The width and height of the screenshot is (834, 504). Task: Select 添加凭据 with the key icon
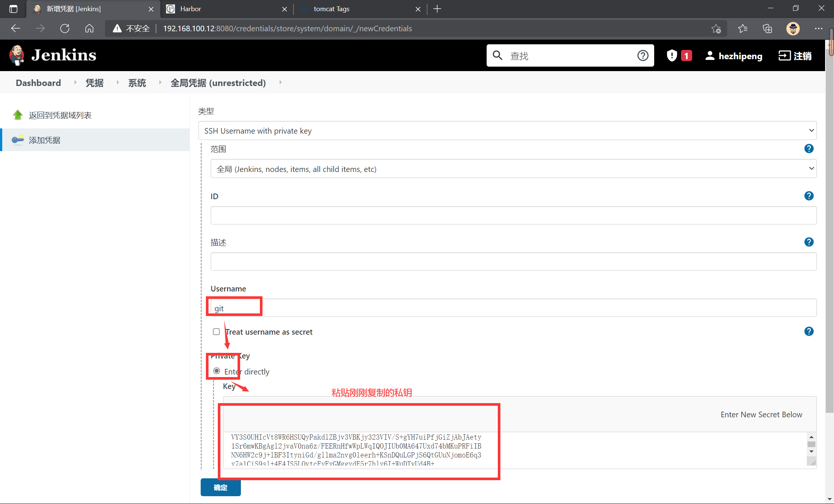44,140
